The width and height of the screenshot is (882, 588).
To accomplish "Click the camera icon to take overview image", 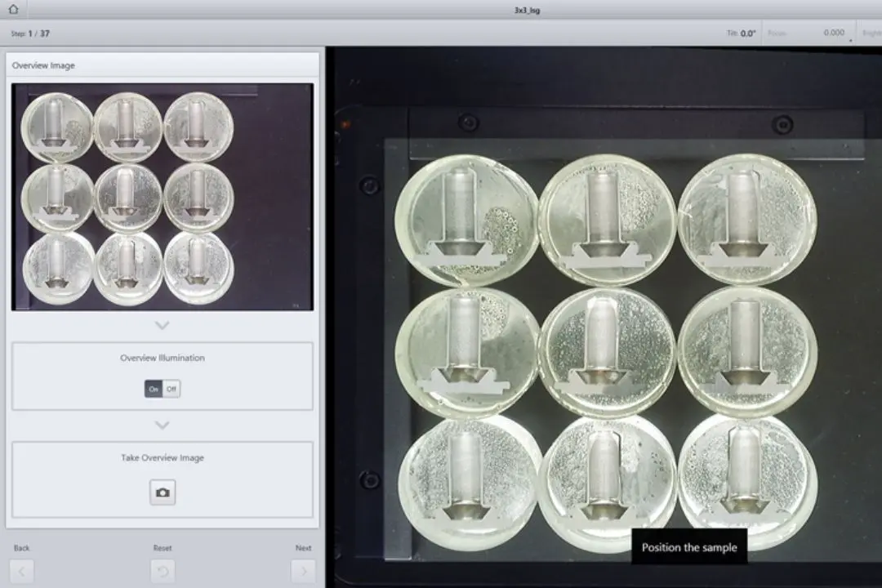I will point(163,492).
